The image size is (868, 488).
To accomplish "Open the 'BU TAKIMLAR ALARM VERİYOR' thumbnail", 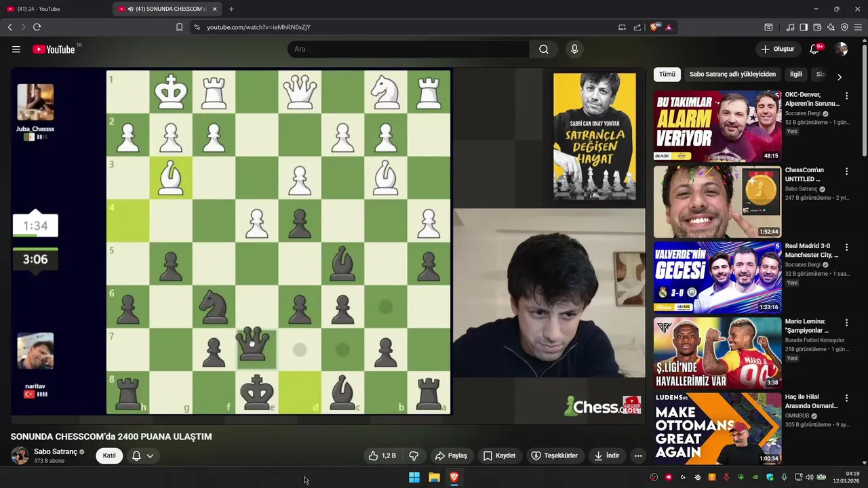I will coord(717,126).
